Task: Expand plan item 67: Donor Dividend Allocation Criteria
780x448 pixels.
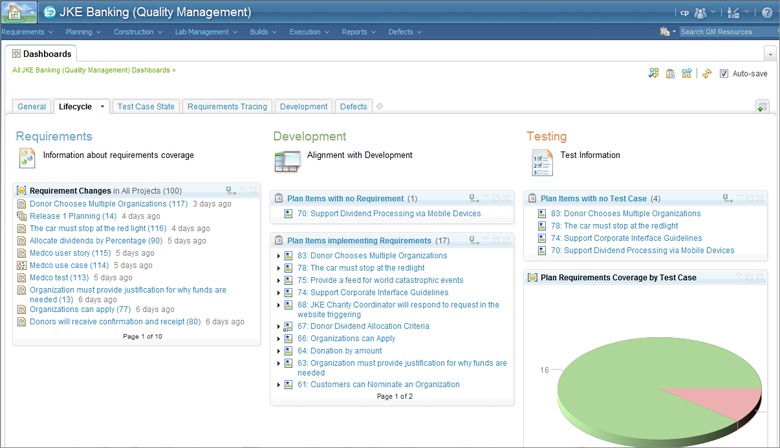Action: [x=279, y=326]
